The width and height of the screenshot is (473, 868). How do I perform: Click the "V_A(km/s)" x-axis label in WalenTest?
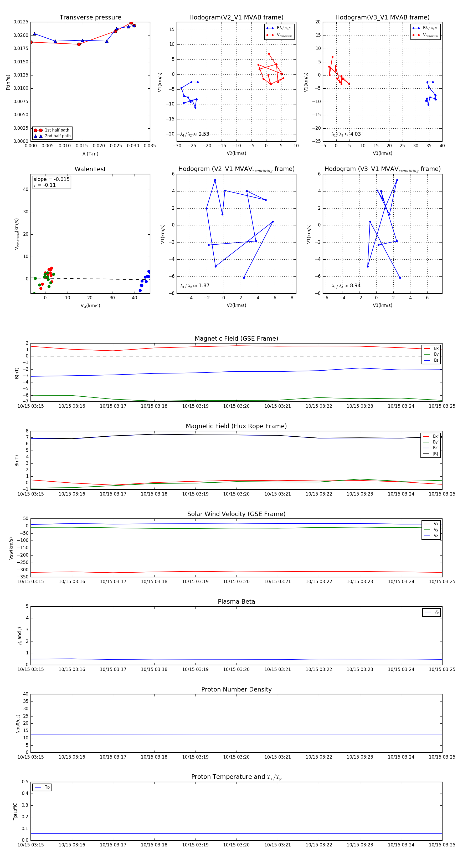click(x=90, y=306)
